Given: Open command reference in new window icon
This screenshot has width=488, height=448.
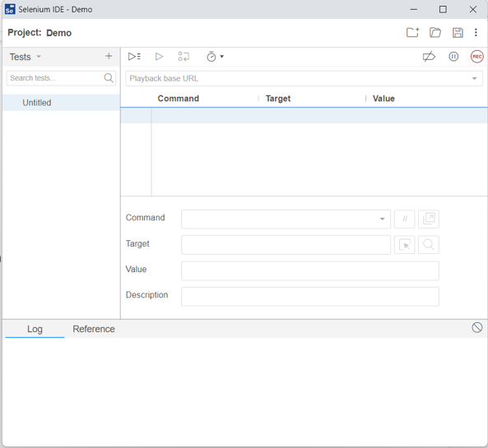Looking at the screenshot, I should (429, 219).
